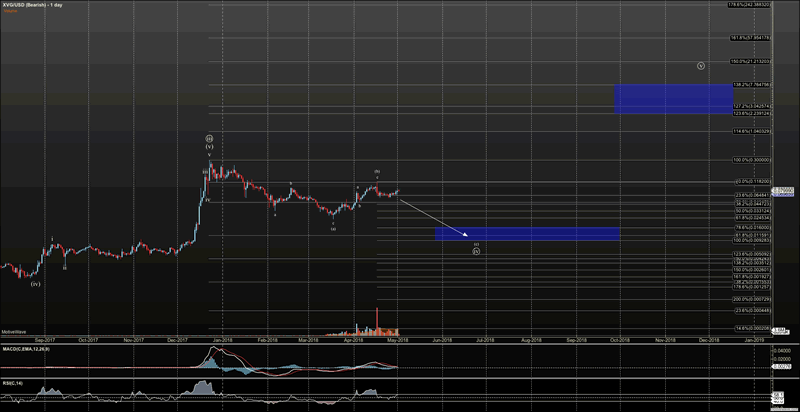Click the 200.0% (0.000729) extension label
The height and width of the screenshot is (412, 800).
click(751, 299)
